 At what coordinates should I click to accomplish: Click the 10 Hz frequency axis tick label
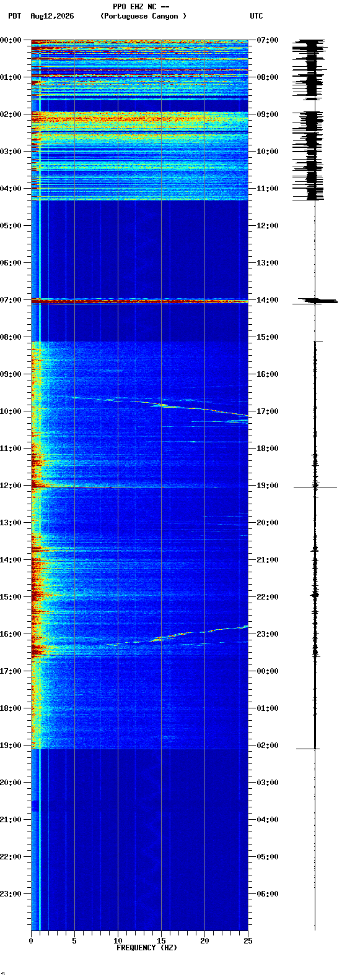[x=118, y=941]
